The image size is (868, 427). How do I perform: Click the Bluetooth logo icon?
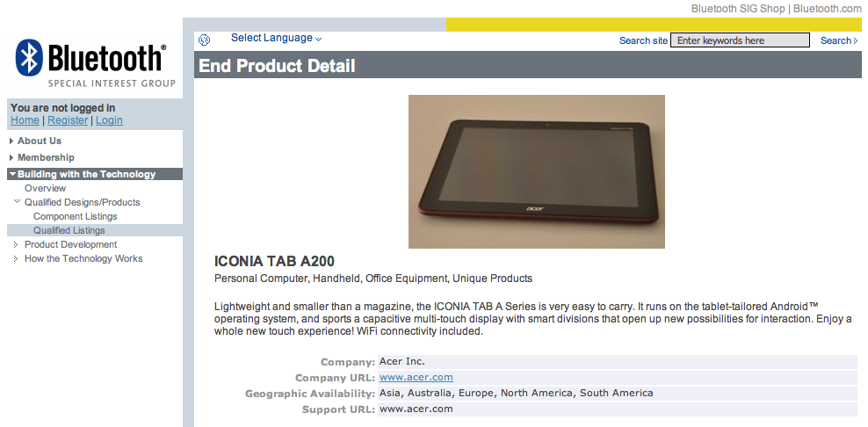point(29,58)
